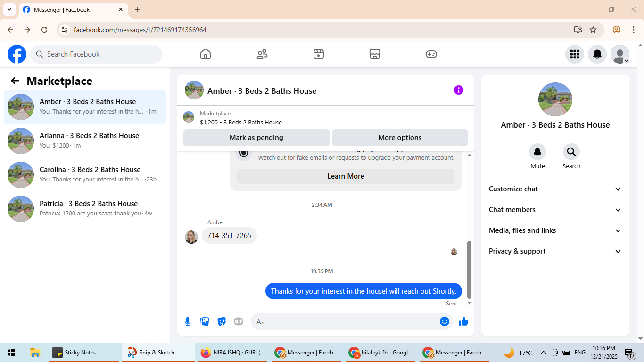Screen dimensions: 644x362
Task: Reload the current page
Action: click(44, 30)
